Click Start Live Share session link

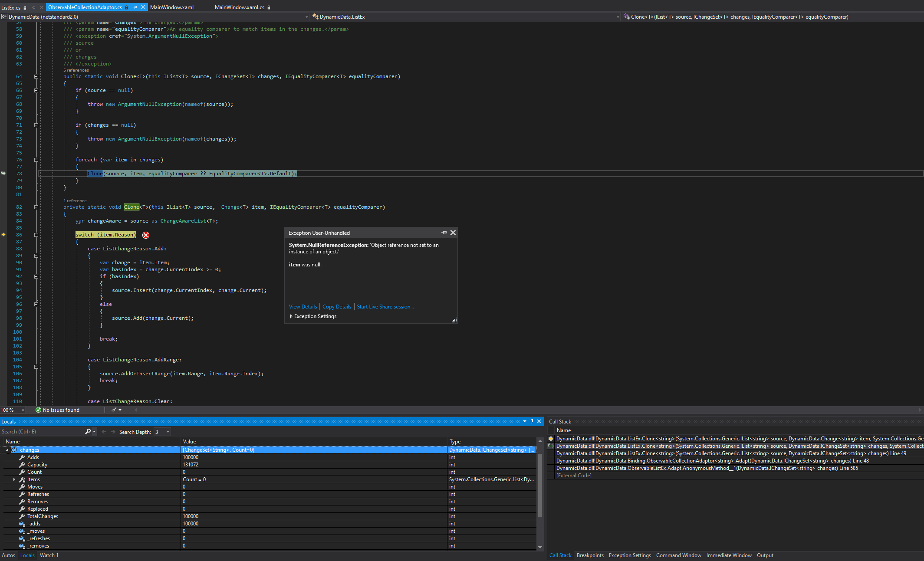(x=385, y=307)
